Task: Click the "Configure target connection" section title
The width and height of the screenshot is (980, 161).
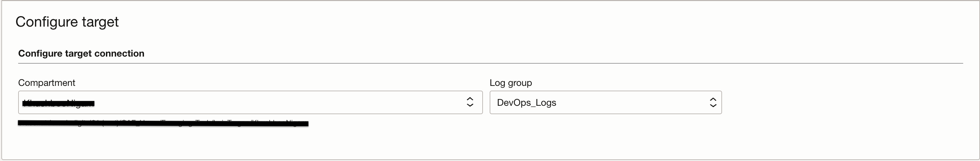Action: pyautogui.click(x=81, y=54)
